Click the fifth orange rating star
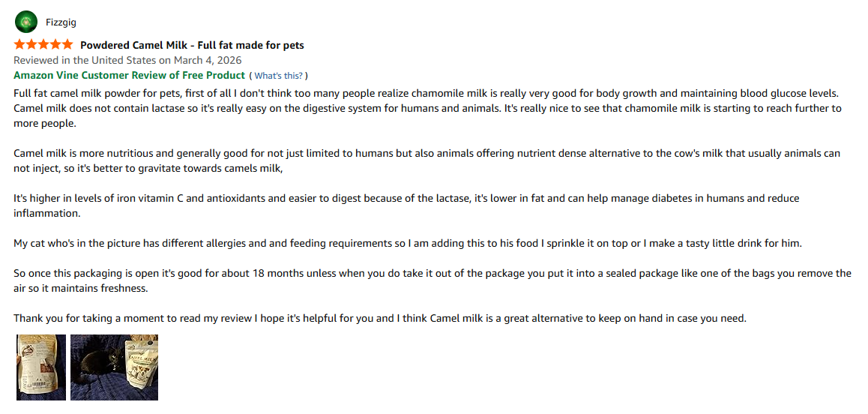The width and height of the screenshot is (868, 414). click(x=67, y=45)
